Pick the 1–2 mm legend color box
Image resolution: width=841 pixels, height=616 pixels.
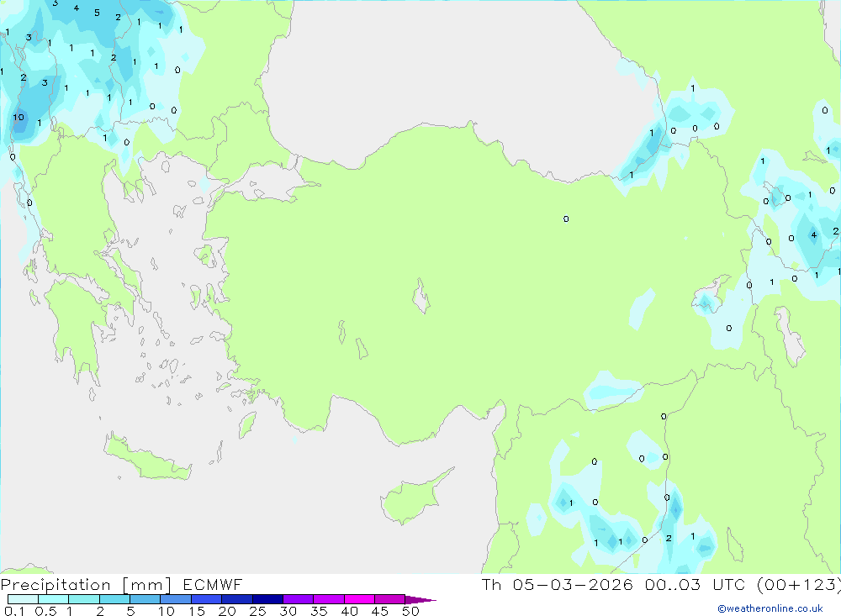[83, 599]
